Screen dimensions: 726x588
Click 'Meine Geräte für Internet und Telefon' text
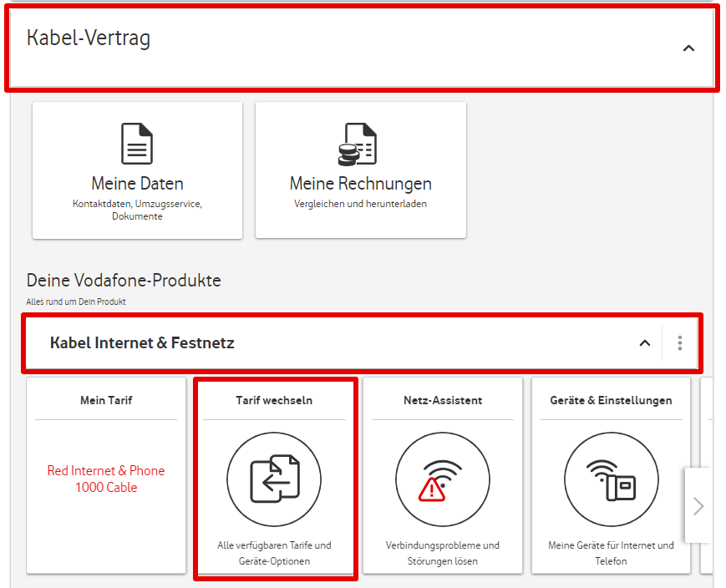coord(611,553)
